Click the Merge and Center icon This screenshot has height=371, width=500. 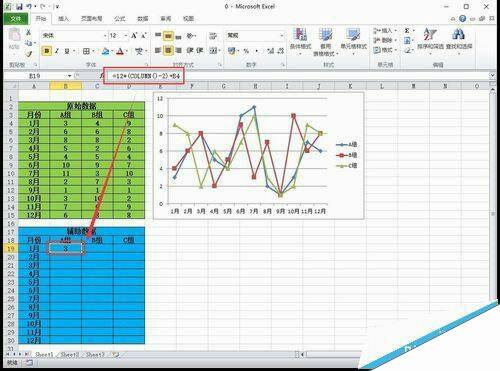click(213, 50)
